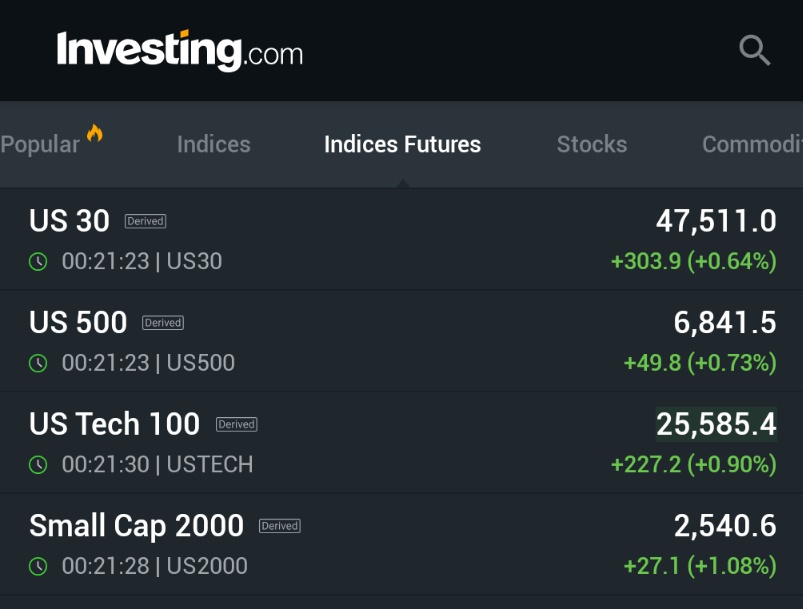The height and width of the screenshot is (609, 803).
Task: Click the Small Cap 2000 price 2,540.6
Action: click(724, 526)
